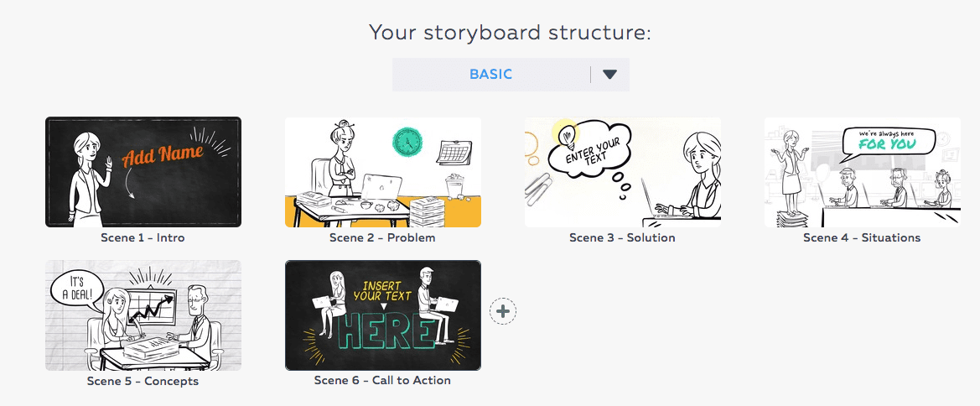Open the BASIC structure selector
Screen dimensions: 980x406
click(491, 74)
